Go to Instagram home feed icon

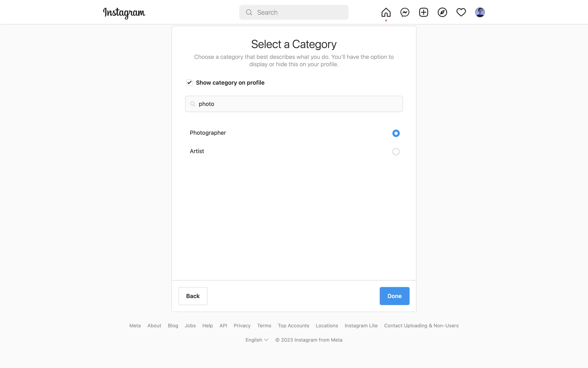tap(386, 12)
